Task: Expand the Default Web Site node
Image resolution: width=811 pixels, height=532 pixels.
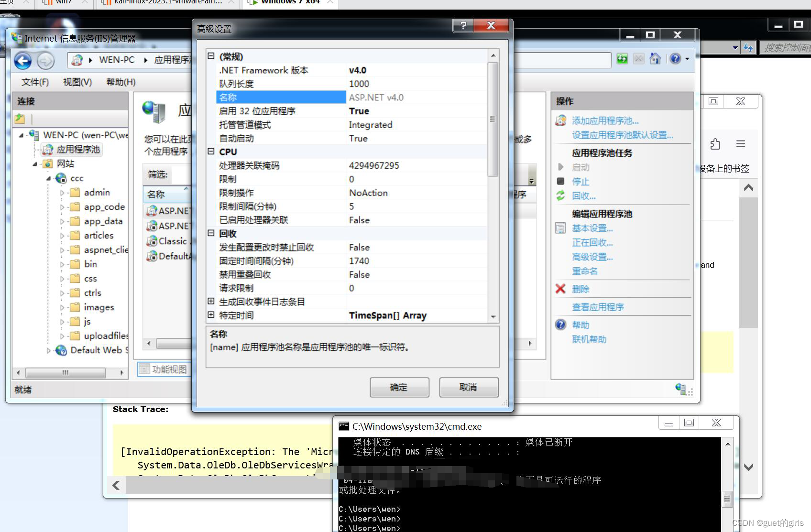Action: pyautogui.click(x=48, y=350)
